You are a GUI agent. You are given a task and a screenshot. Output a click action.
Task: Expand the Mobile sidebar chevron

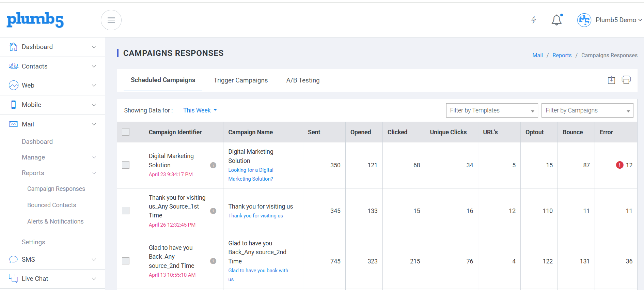(94, 105)
